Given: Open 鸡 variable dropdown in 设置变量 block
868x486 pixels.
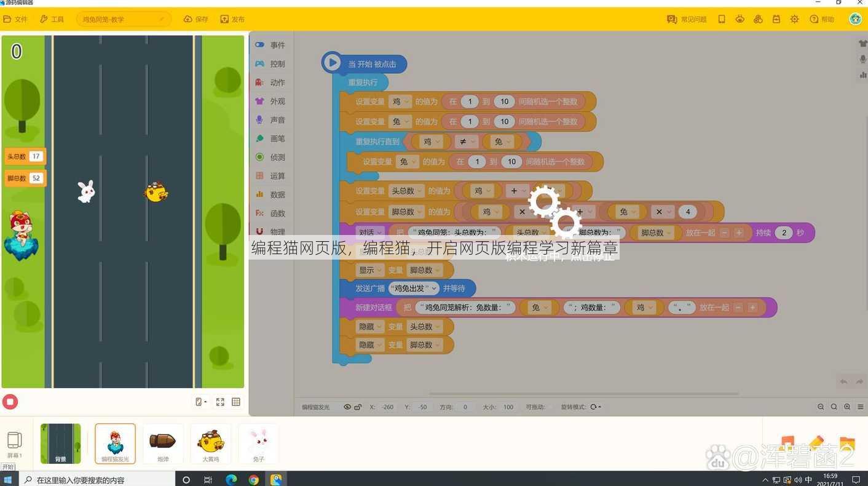Looking at the screenshot, I should [400, 102].
